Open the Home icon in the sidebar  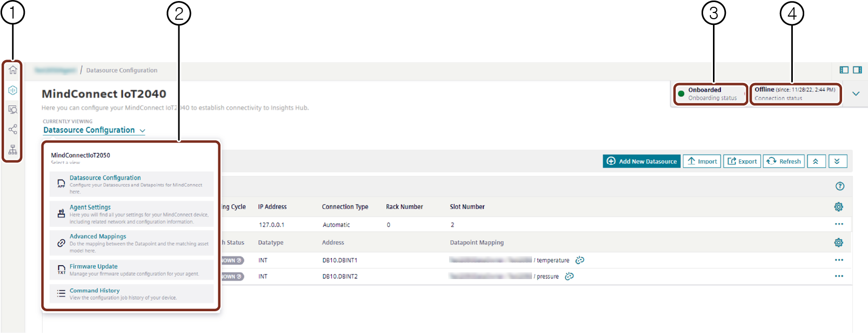tap(13, 70)
